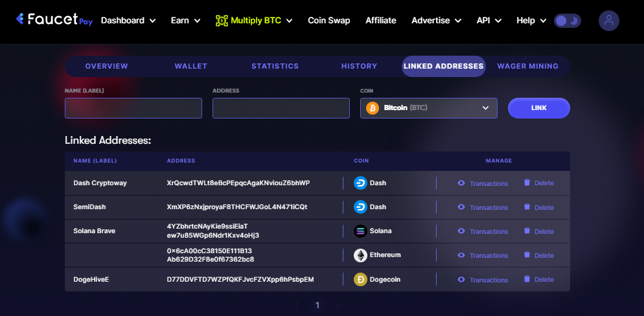Expand the API menu
The height and width of the screenshot is (316, 644).
pos(489,21)
